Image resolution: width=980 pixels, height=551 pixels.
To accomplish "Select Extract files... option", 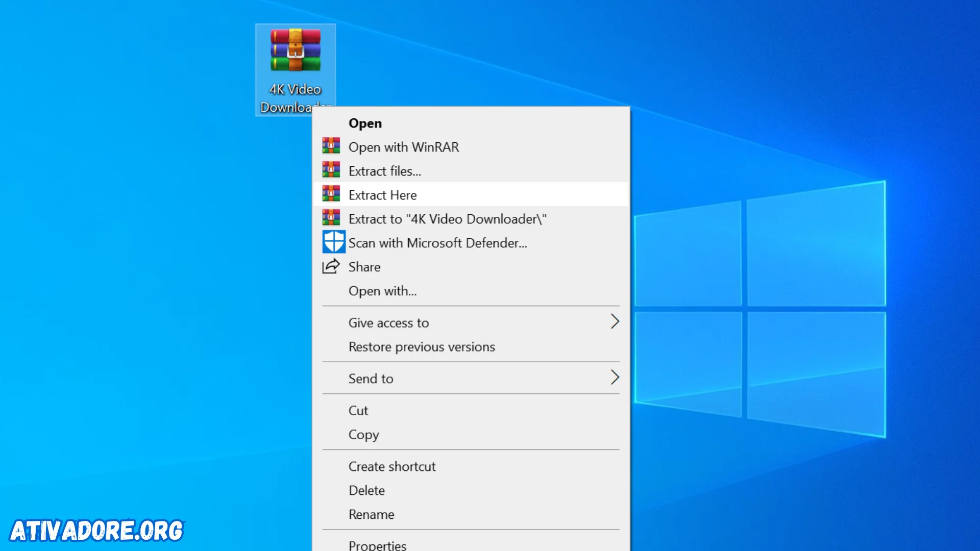I will [471, 171].
